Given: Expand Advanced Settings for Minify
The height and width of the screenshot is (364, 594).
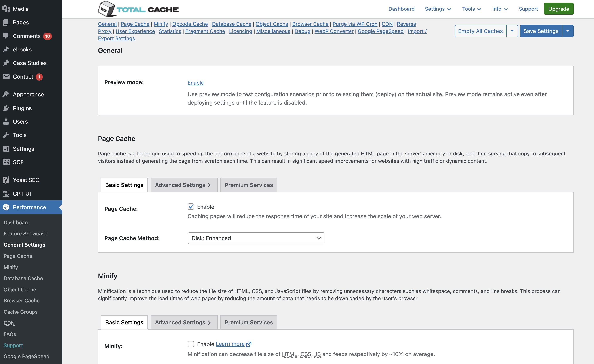Looking at the screenshot, I should [183, 322].
